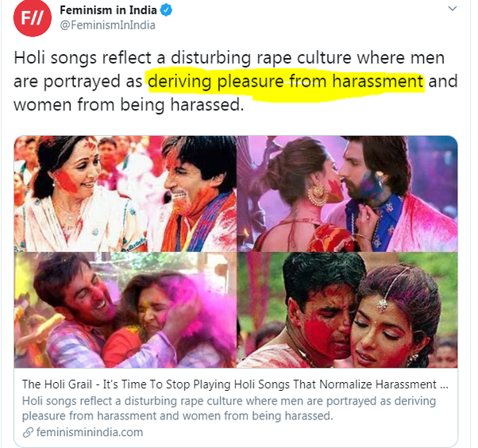Open the Feminism in India profile avatar
The image size is (478, 448).
[33, 17]
